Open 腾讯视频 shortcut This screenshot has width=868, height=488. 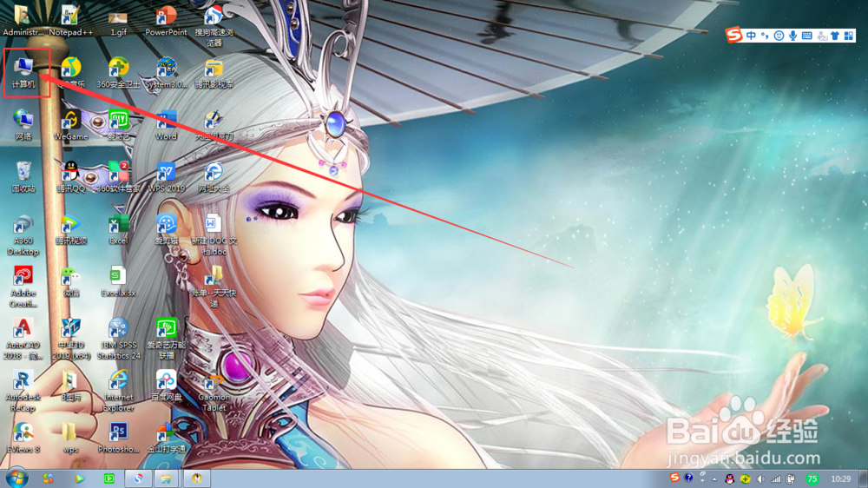[x=70, y=229]
